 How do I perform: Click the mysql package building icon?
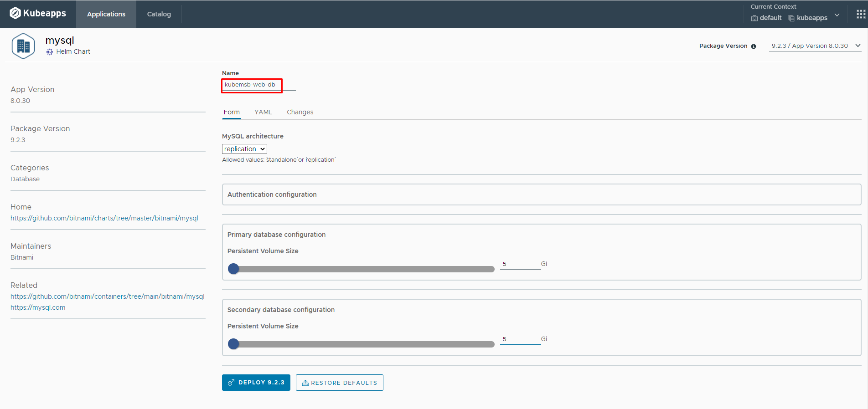pos(23,46)
